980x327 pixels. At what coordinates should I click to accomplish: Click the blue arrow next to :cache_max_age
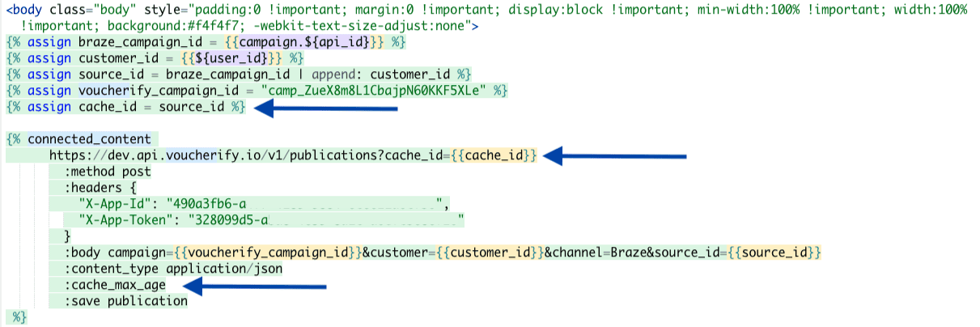tap(255, 285)
